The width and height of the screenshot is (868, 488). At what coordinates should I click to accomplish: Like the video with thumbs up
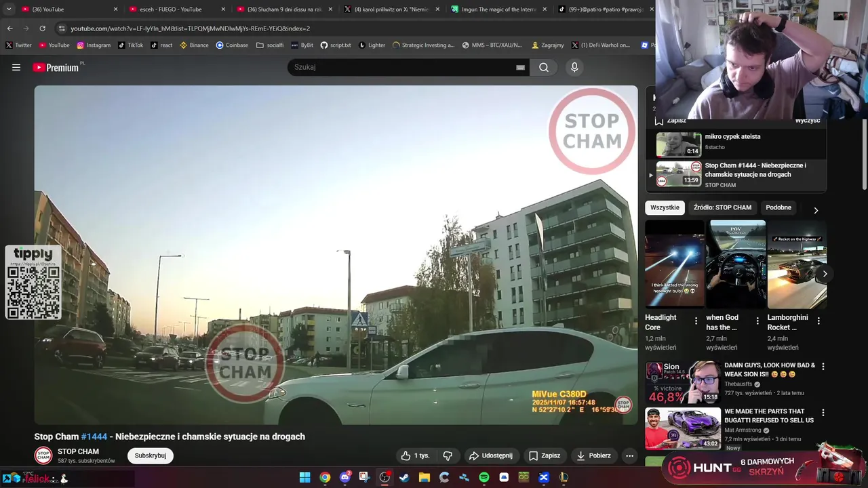pos(415,455)
